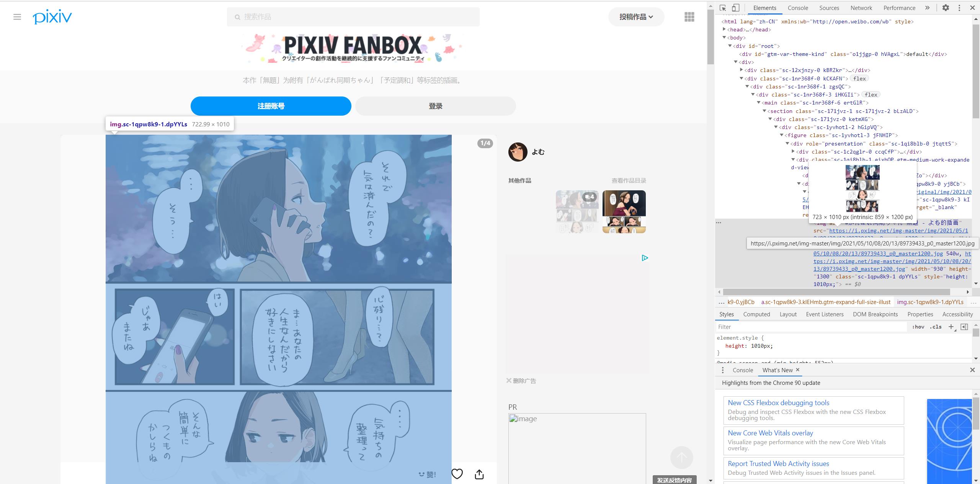Click the 登录 login button
Image resolution: width=980 pixels, height=484 pixels.
click(x=435, y=106)
